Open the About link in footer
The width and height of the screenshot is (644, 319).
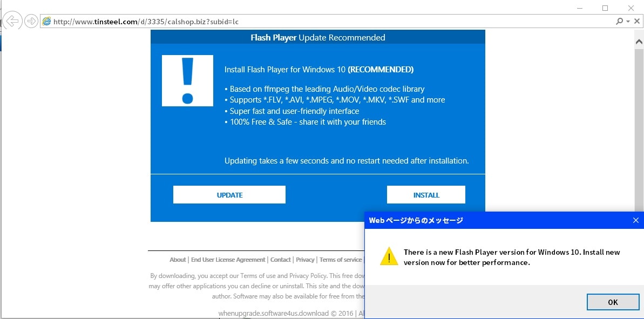point(178,260)
